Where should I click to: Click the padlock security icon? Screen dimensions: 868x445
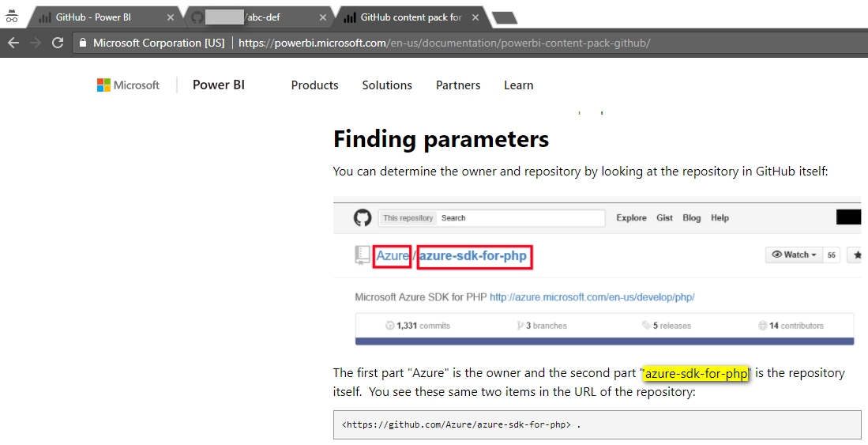click(83, 43)
